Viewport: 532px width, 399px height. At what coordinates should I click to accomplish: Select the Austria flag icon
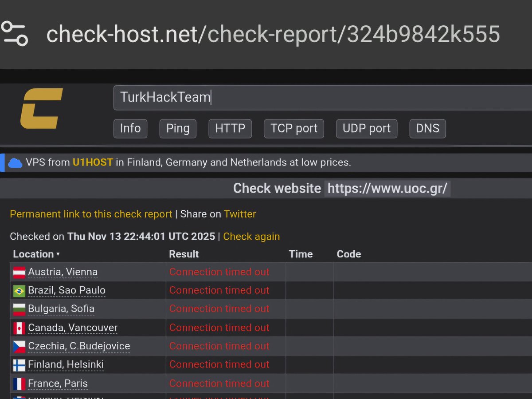pos(19,272)
